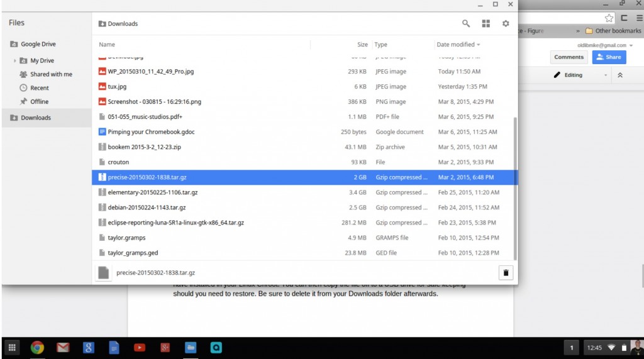Open Other bookmarks folder

pyautogui.click(x=613, y=31)
